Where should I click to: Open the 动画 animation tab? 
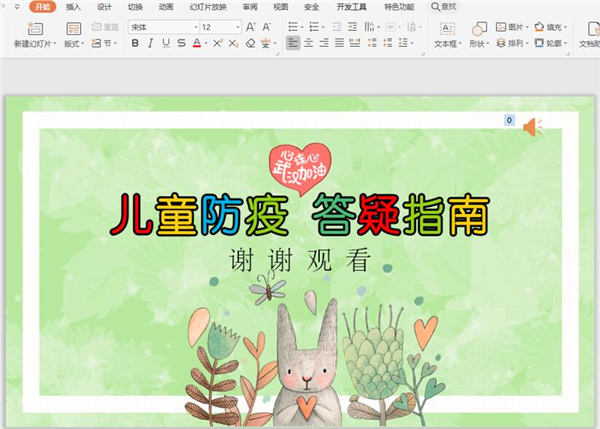coord(151,6)
